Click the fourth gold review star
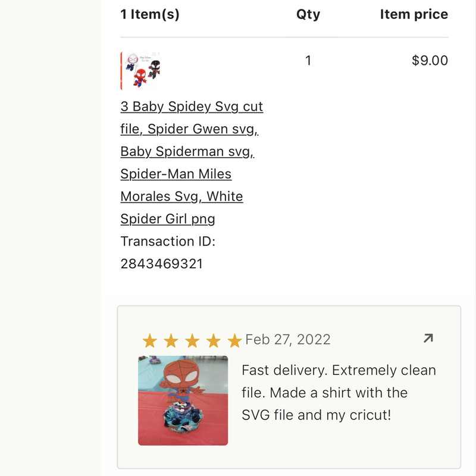 click(x=214, y=341)
